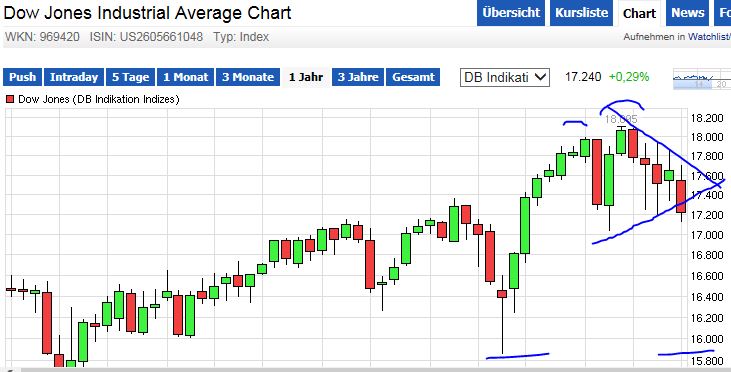731x372 pixels.
Task: Click the horizontal scrollbar below the chart
Action: [366, 370]
